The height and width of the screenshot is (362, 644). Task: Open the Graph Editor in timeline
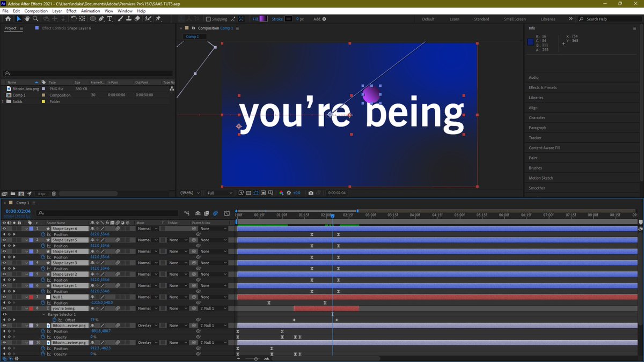227,213
